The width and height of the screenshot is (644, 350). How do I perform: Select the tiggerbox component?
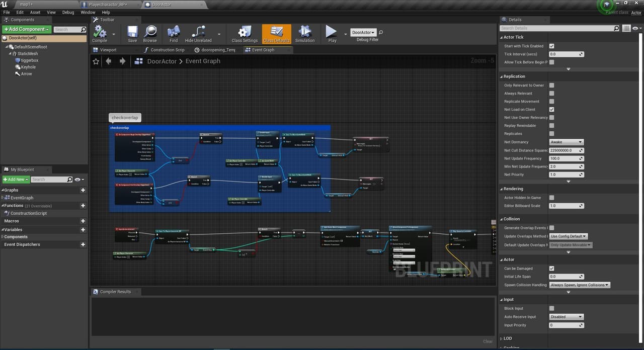pyautogui.click(x=29, y=60)
